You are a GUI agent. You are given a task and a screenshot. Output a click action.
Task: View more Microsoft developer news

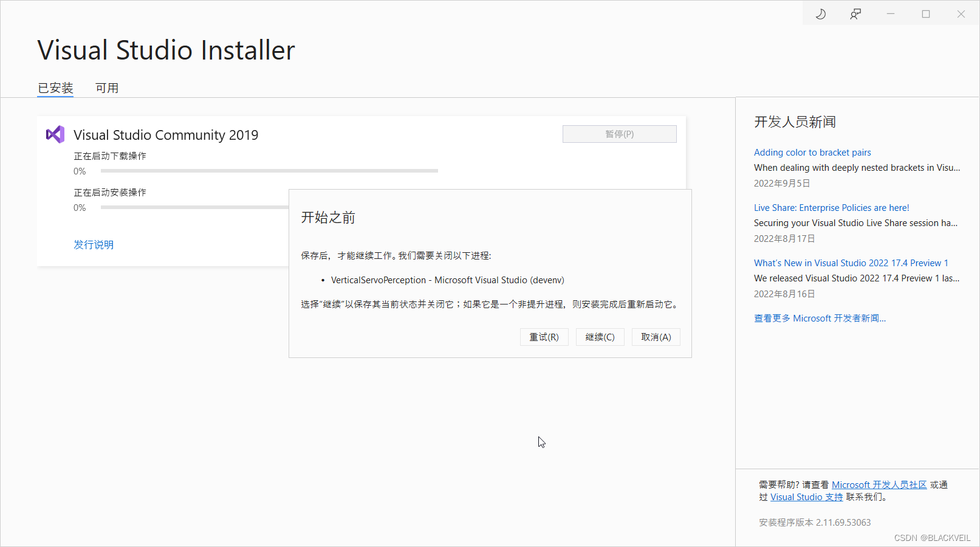pos(820,318)
